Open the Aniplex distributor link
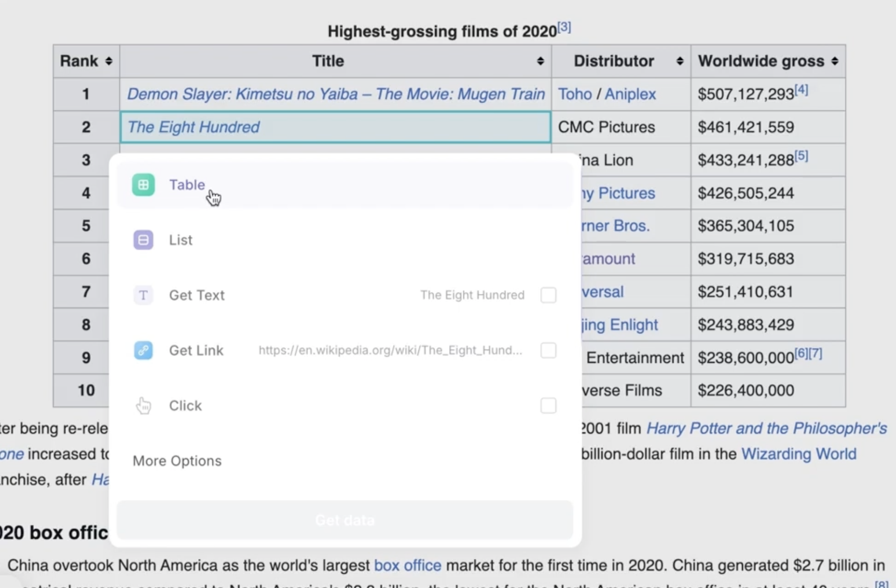This screenshot has width=896, height=588. [630, 94]
